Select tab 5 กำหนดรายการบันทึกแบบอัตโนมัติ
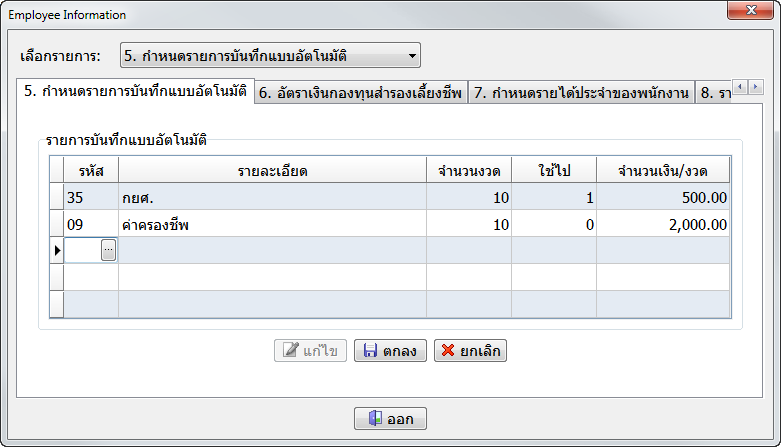This screenshot has width=781, height=447. click(x=135, y=92)
